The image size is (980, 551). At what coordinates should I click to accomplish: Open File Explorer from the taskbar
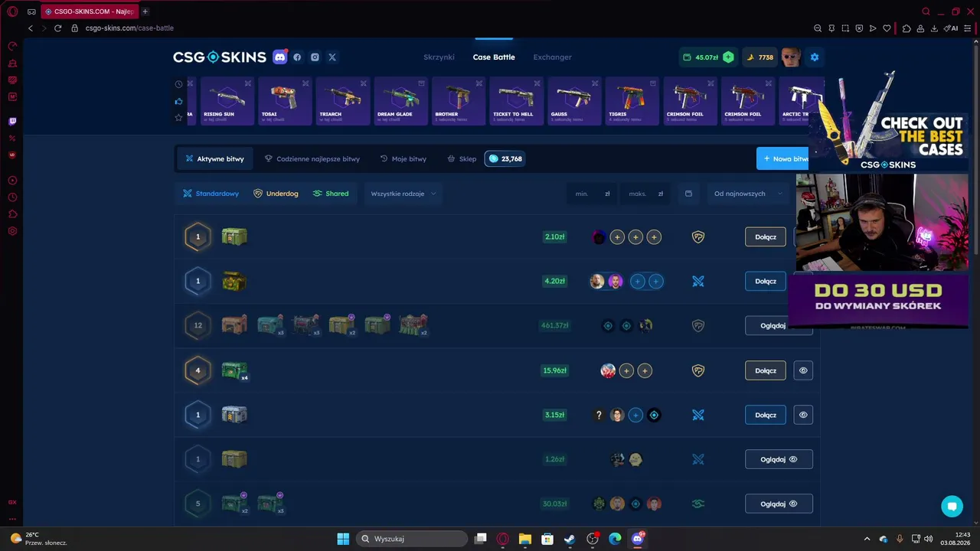(x=525, y=539)
